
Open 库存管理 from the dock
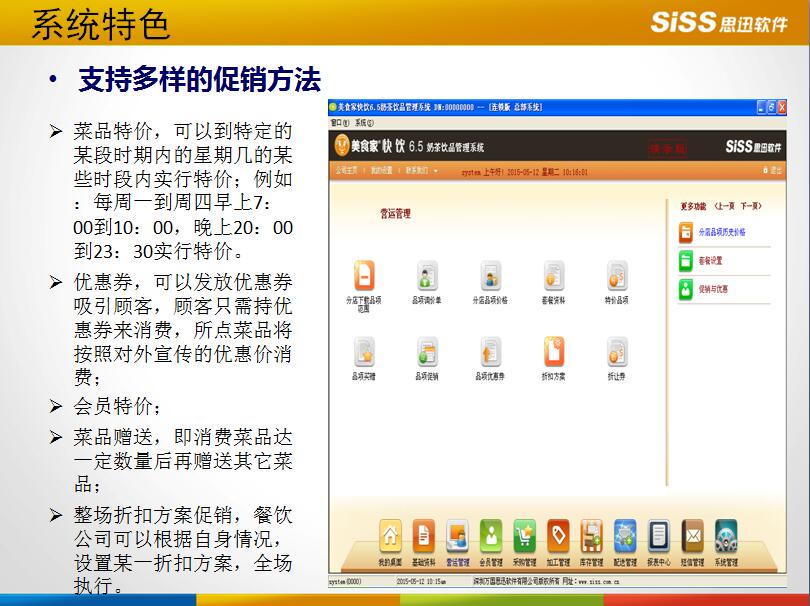point(592,537)
